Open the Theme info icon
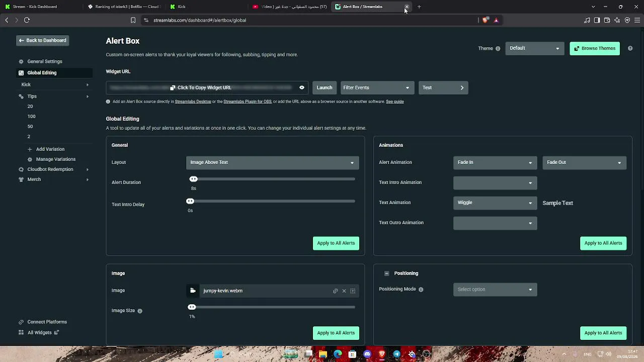The height and width of the screenshot is (362, 644). click(498, 49)
